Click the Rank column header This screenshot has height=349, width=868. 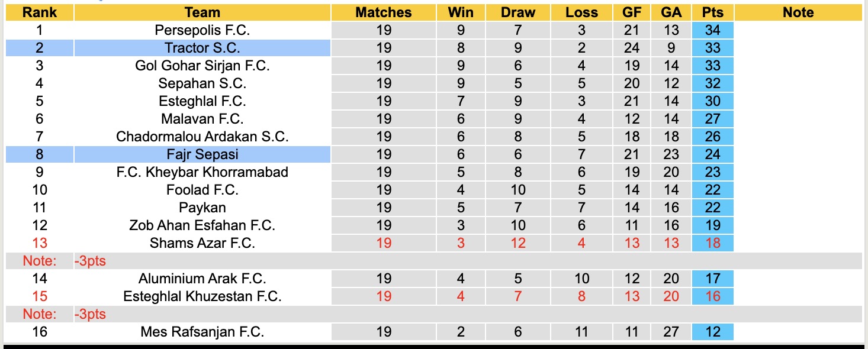(40, 12)
